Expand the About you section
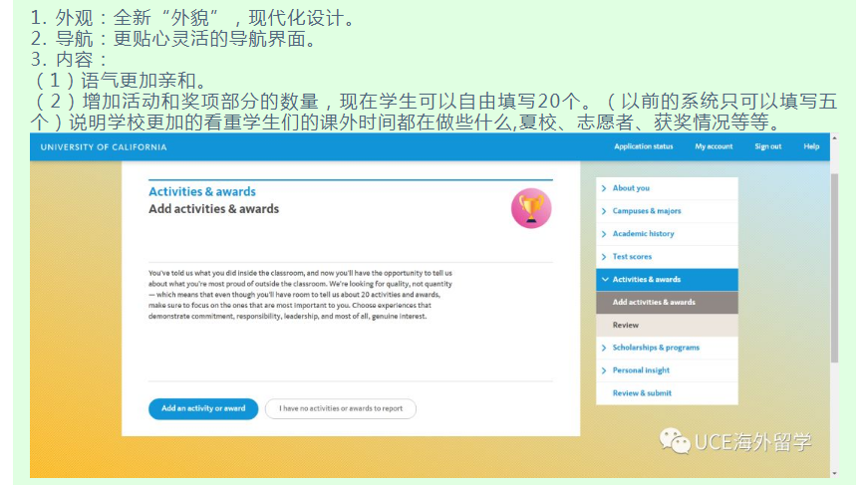 630,188
